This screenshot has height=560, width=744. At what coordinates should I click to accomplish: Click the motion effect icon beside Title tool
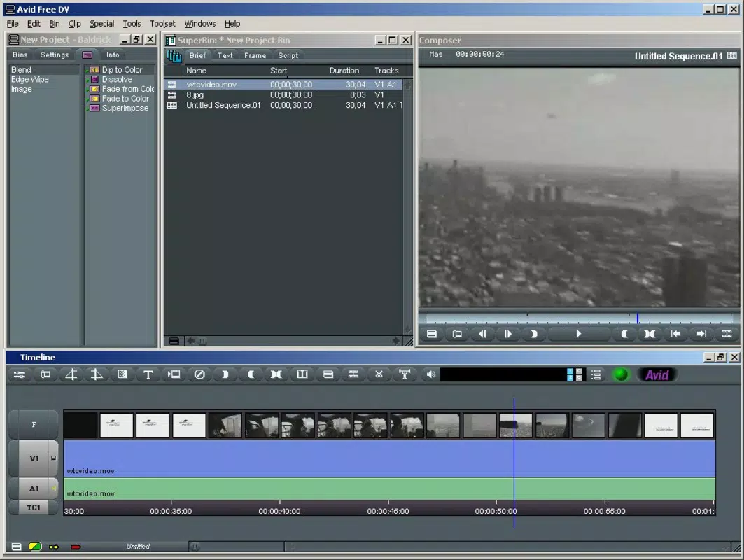(x=174, y=375)
